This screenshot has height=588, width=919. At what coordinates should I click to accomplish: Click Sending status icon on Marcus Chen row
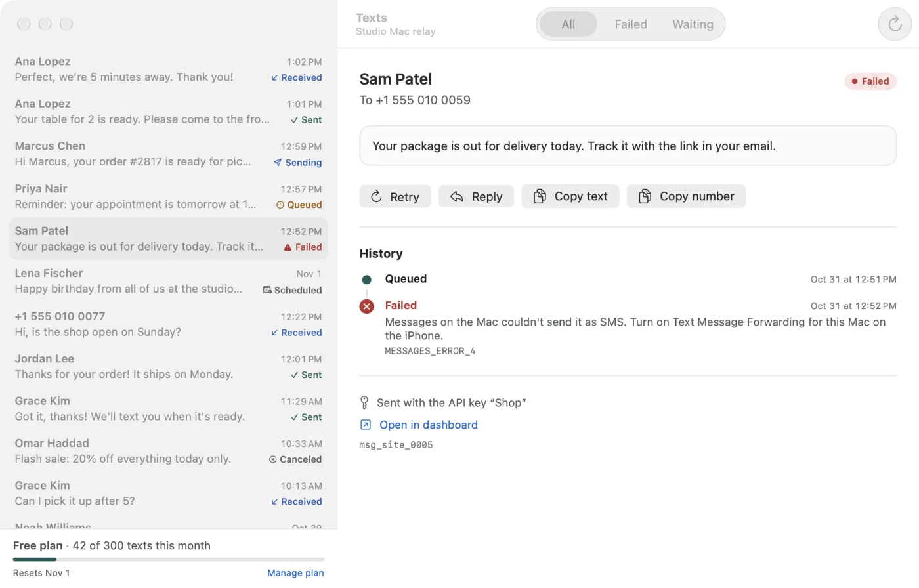278,163
